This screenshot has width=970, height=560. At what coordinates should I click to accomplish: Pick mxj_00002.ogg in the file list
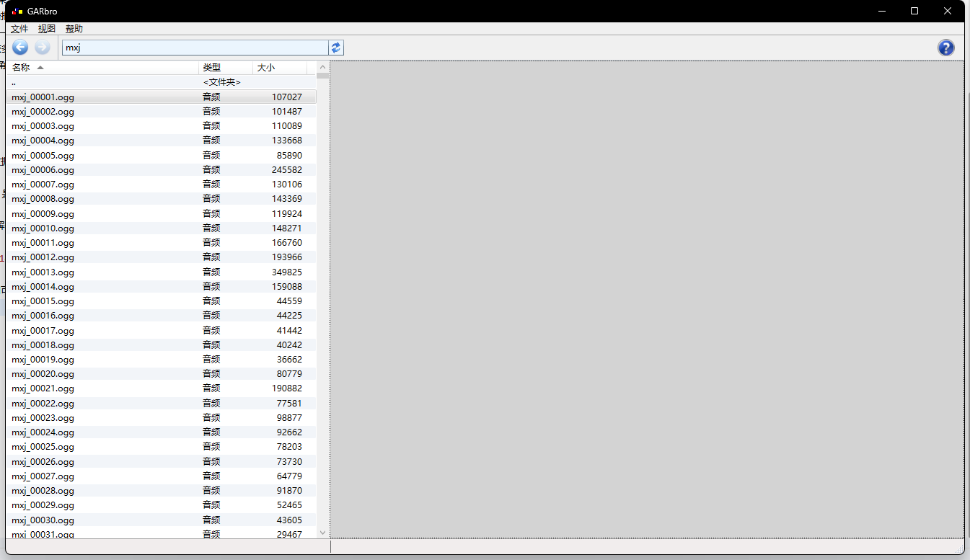[x=161, y=112]
